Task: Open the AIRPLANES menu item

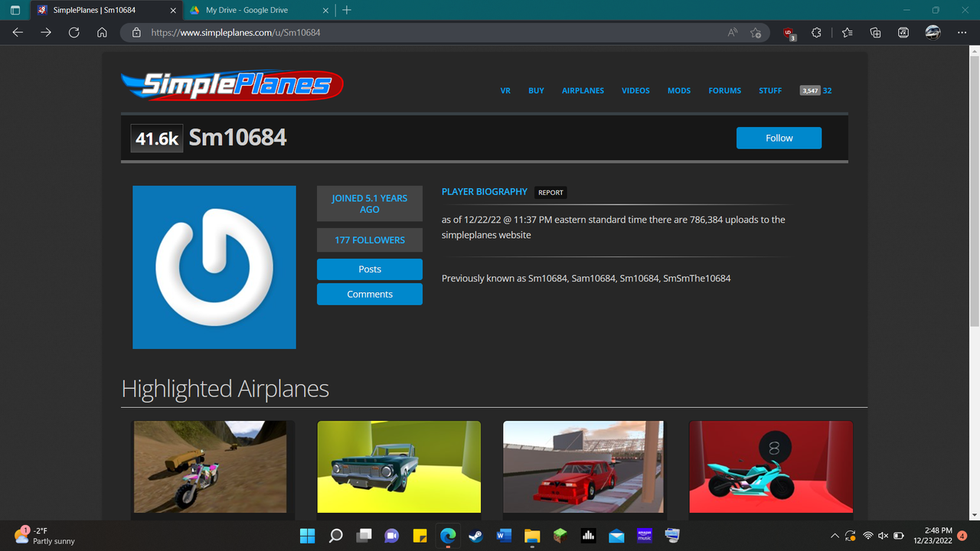Action: (x=583, y=90)
